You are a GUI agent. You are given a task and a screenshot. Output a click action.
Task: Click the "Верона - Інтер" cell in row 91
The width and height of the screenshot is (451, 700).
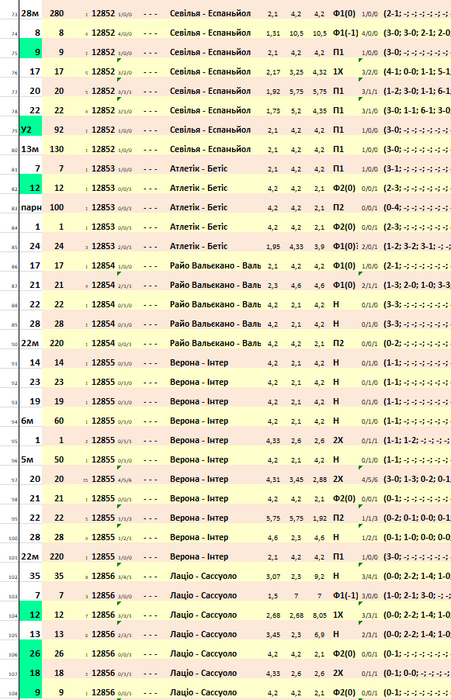199,363
